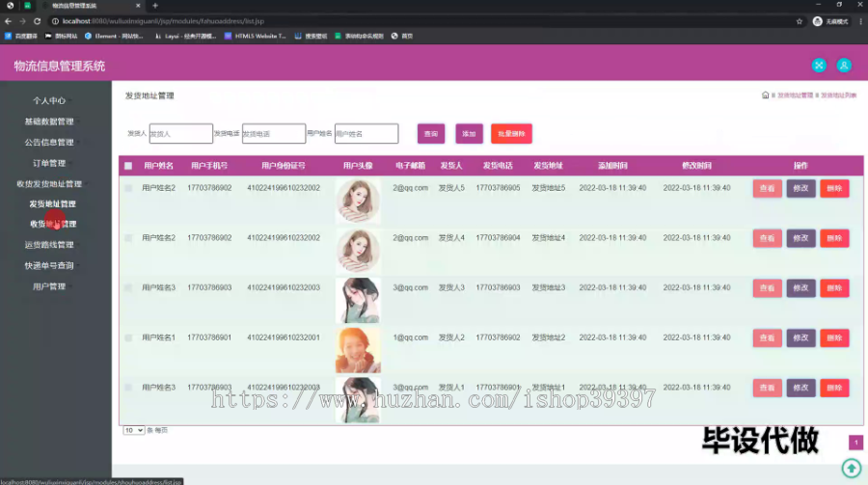The height and width of the screenshot is (485, 868).
Task: Check the row checkbox for 发货人2
Action: click(128, 337)
